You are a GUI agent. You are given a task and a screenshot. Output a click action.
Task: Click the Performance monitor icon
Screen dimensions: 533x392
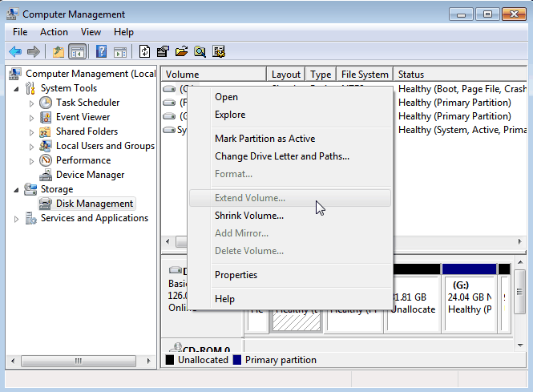click(x=46, y=160)
